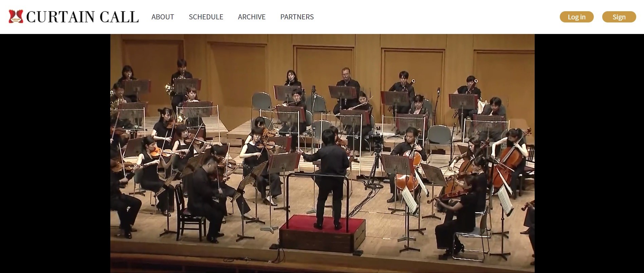
Task: Click the conductor's music stand
Action: pyautogui.click(x=284, y=162)
